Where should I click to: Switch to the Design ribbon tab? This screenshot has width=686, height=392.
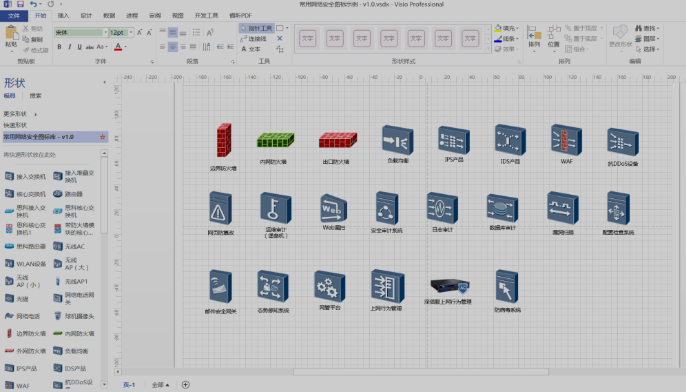pos(86,15)
